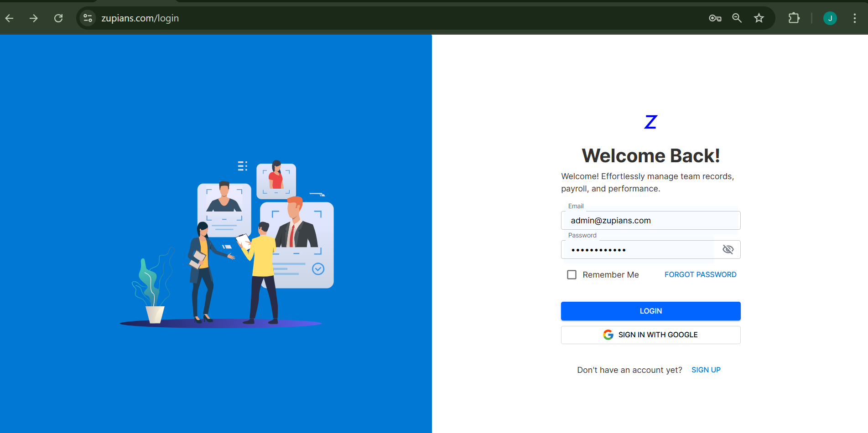This screenshot has width=868, height=433.
Task: Bookmark the page using the star icon
Action: coord(759,18)
